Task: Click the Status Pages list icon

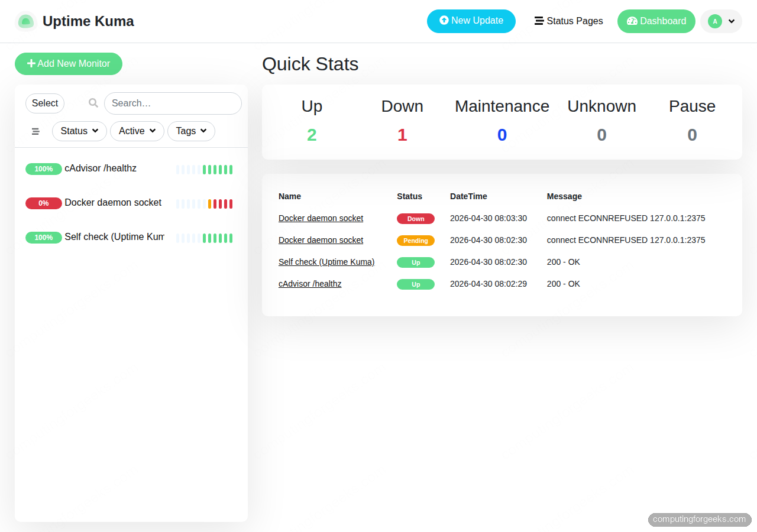Action: click(539, 21)
